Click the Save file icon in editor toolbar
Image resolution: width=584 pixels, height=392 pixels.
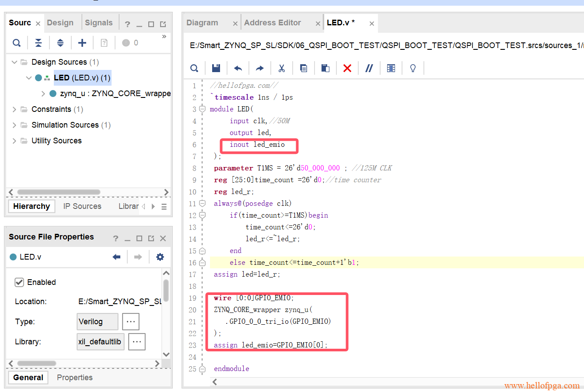[216, 68]
